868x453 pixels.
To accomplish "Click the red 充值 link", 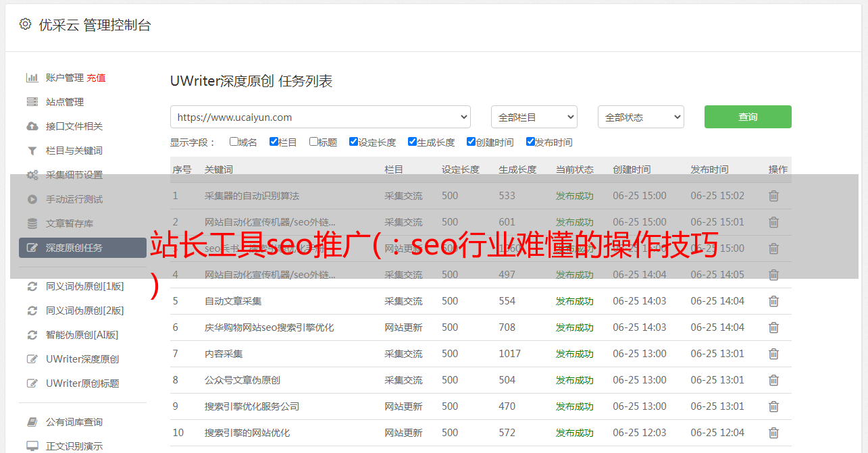I will (x=96, y=78).
